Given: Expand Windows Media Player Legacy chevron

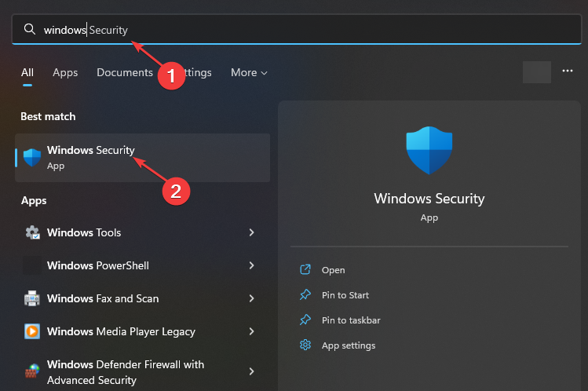Looking at the screenshot, I should [252, 331].
